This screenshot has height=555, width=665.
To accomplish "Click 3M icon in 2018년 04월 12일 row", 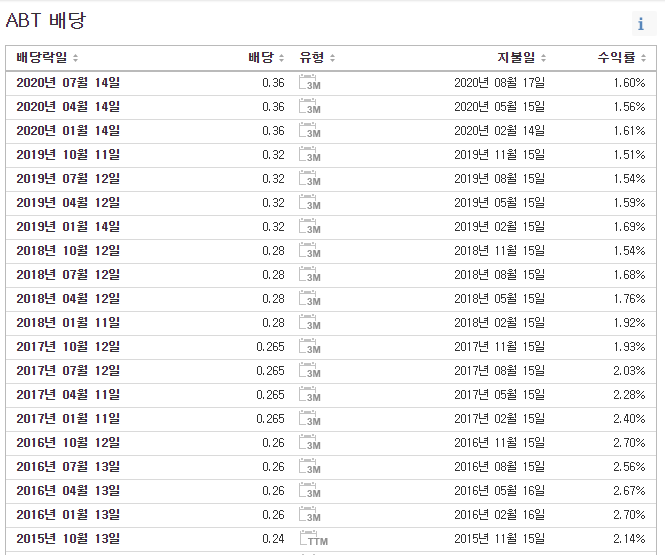I will pyautogui.click(x=310, y=298).
